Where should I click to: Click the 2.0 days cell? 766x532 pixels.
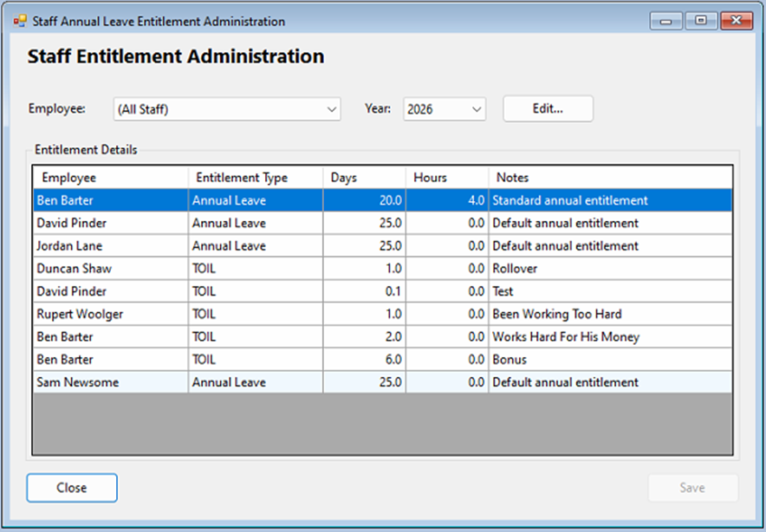coord(365,336)
